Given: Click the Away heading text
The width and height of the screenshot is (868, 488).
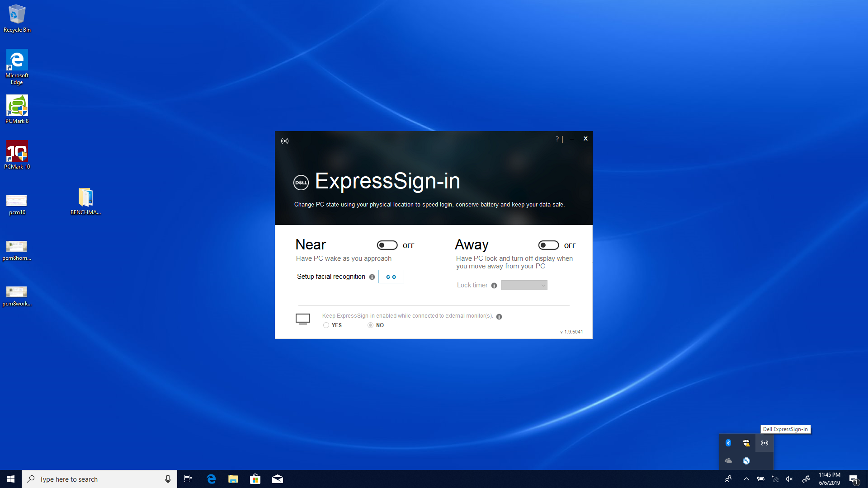Looking at the screenshot, I should tap(472, 244).
